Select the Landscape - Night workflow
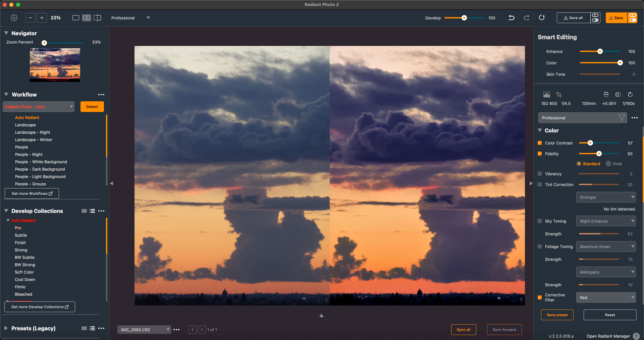The image size is (644, 340). pos(33,132)
